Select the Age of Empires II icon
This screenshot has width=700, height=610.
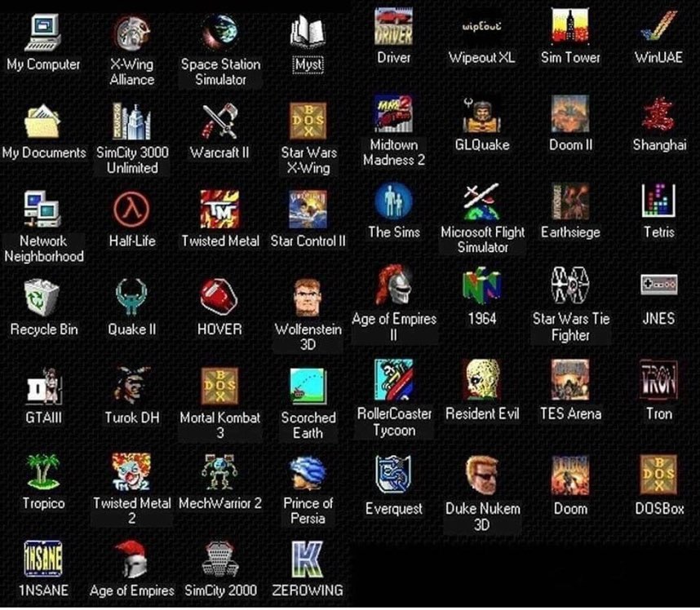coord(393,286)
